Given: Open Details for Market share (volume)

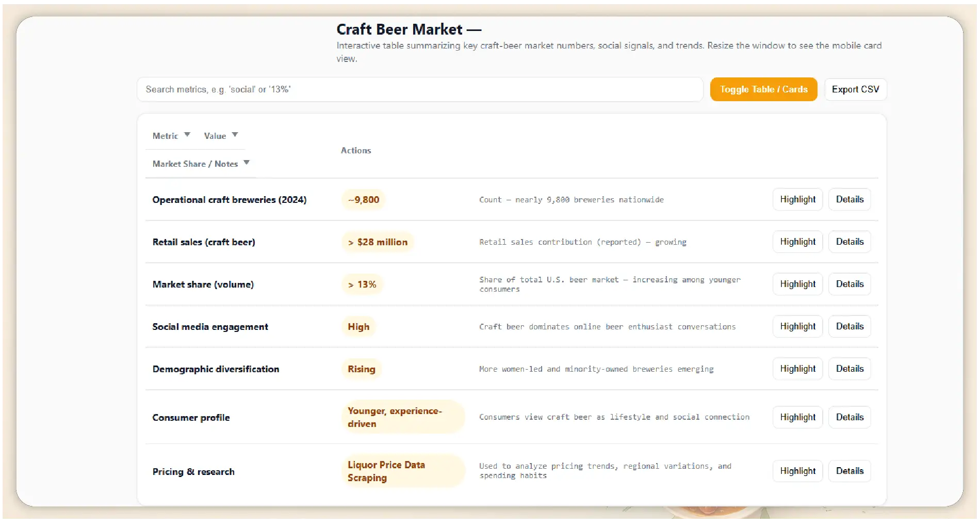Looking at the screenshot, I should (850, 284).
